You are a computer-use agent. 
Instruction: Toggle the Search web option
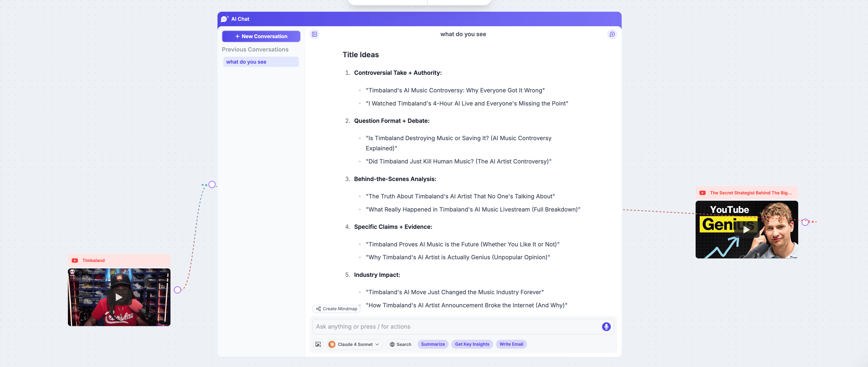400,344
